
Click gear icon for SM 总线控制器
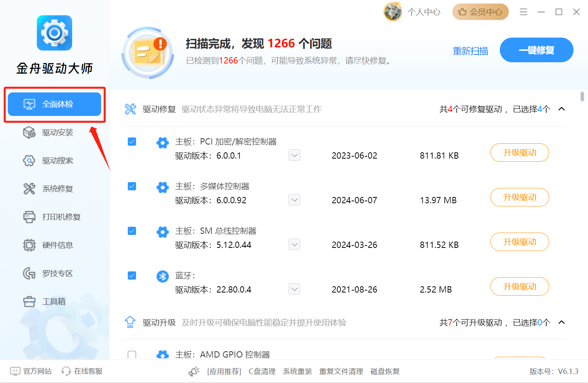pos(163,232)
